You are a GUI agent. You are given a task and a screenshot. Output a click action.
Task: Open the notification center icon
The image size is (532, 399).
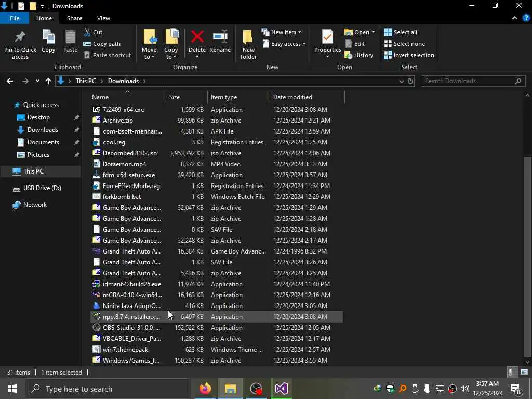click(x=516, y=389)
